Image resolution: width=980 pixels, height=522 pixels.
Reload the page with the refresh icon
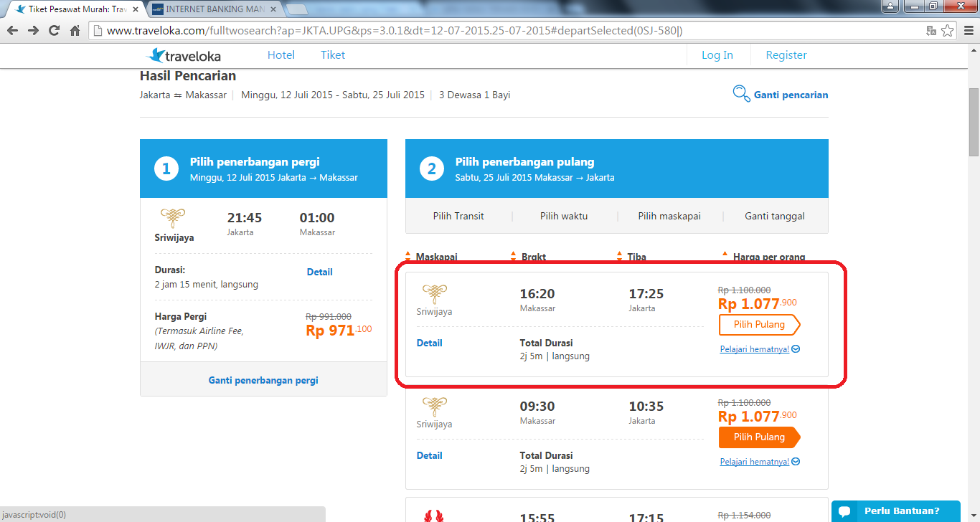click(54, 31)
